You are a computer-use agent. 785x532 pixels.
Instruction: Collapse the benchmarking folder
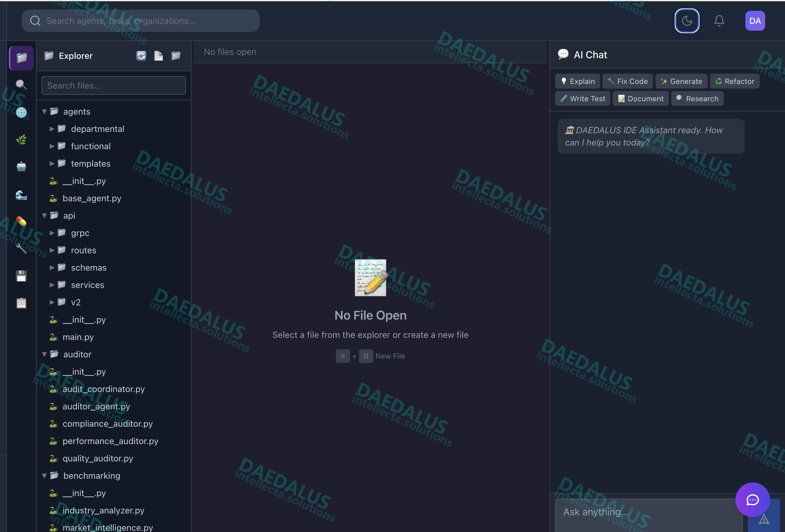point(44,476)
